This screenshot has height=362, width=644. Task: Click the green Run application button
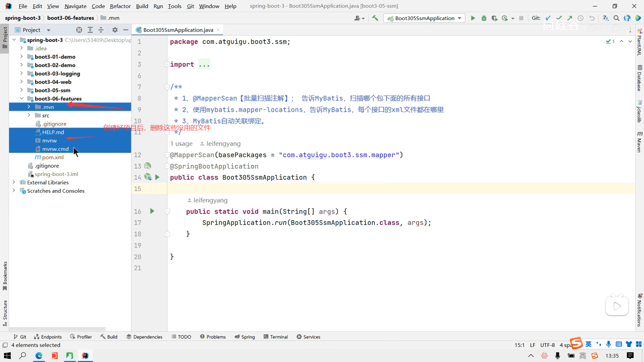pos(473,18)
